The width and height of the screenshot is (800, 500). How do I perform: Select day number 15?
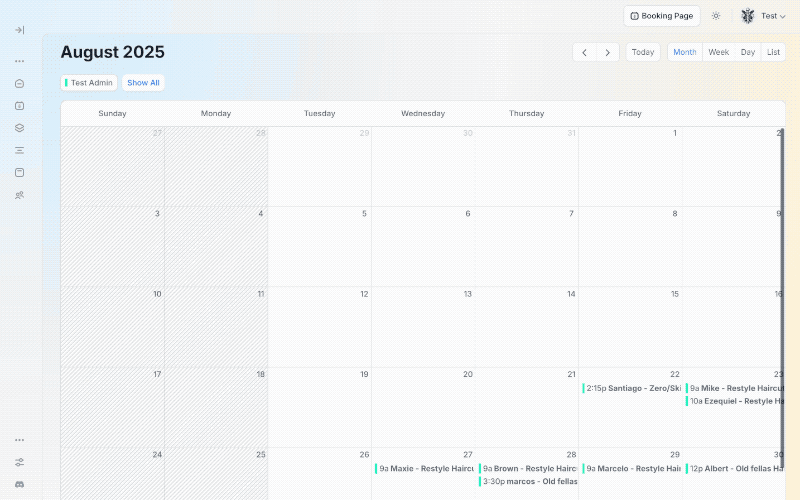point(675,294)
